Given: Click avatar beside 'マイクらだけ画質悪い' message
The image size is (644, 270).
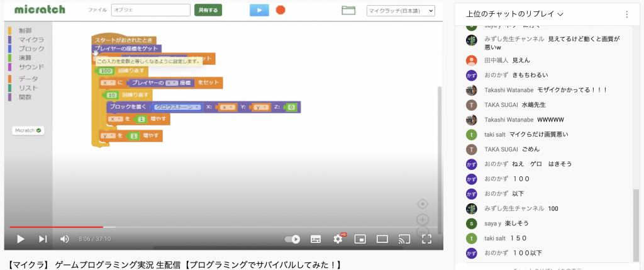Looking at the screenshot, I should tap(472, 135).
